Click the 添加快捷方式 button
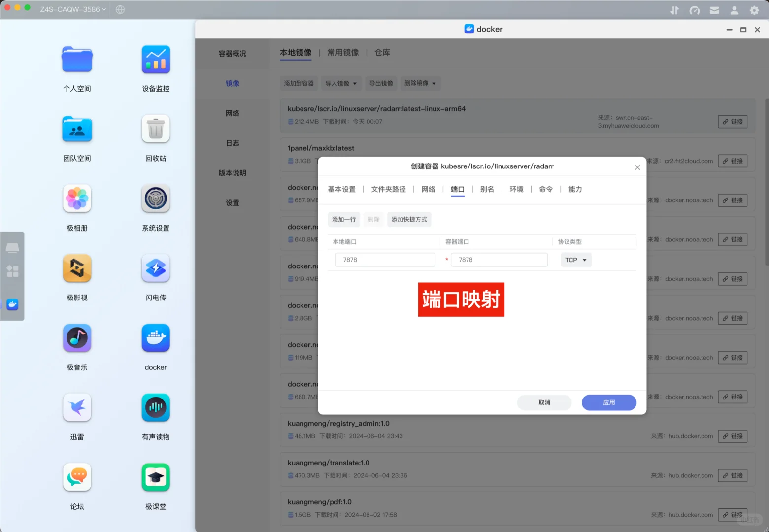Viewport: 769px width, 532px height. 409,219
